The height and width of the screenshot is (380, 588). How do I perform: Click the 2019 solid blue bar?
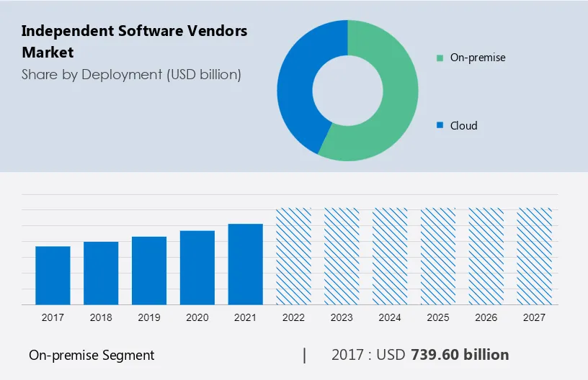[149, 271]
